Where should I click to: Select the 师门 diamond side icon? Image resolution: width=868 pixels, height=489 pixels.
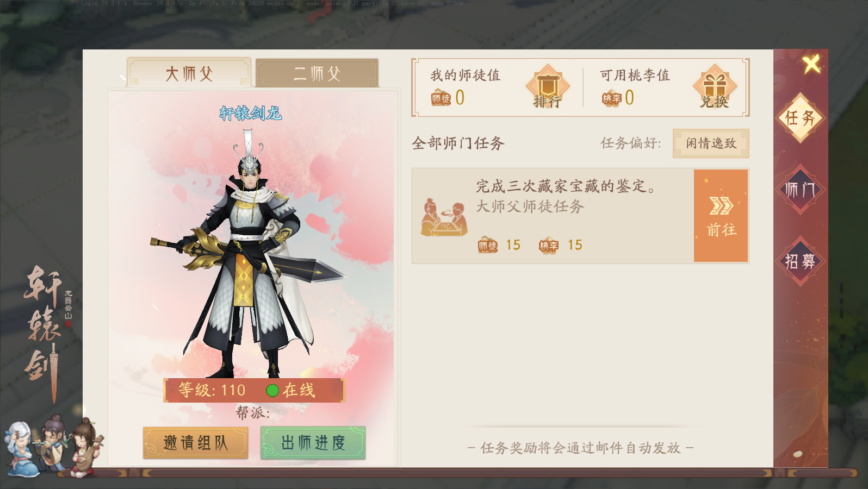(x=800, y=189)
